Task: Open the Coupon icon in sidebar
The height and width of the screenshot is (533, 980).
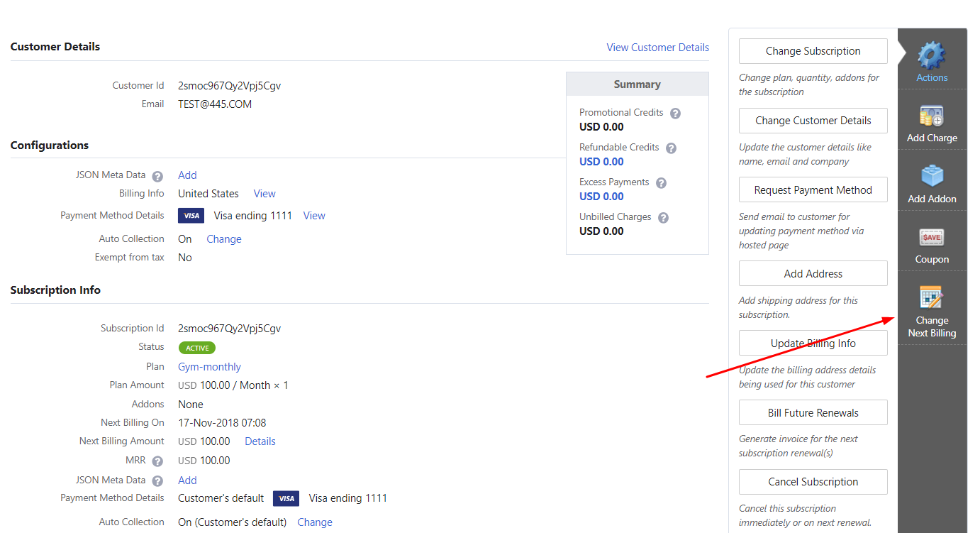Action: click(x=932, y=238)
